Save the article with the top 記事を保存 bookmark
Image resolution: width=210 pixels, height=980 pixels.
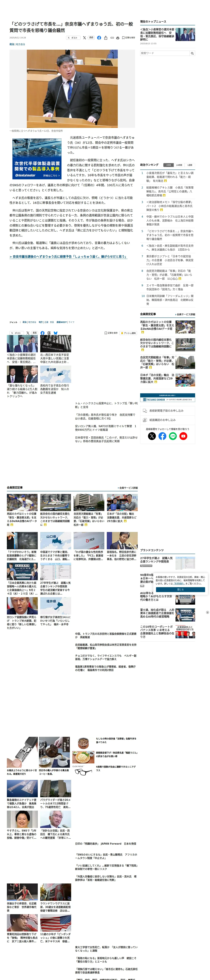pos(128,38)
